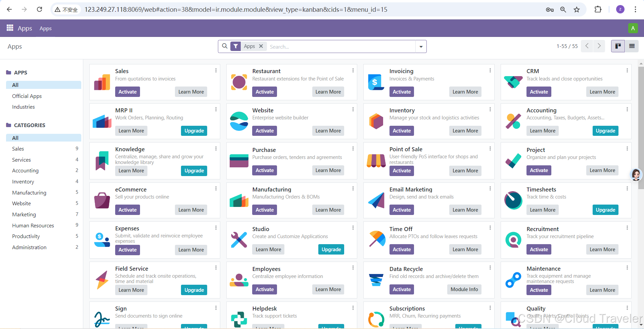Switch to kanban view
This screenshot has height=329, width=644.
[x=618, y=46]
